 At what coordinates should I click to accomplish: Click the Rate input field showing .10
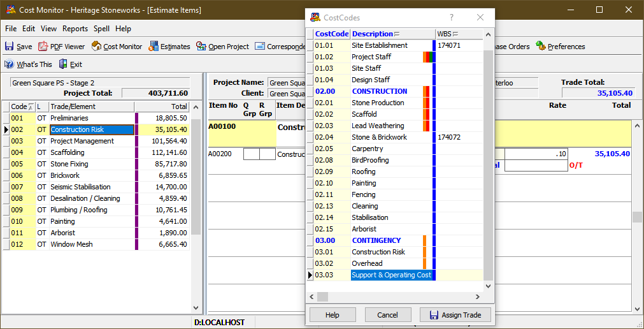(x=536, y=154)
